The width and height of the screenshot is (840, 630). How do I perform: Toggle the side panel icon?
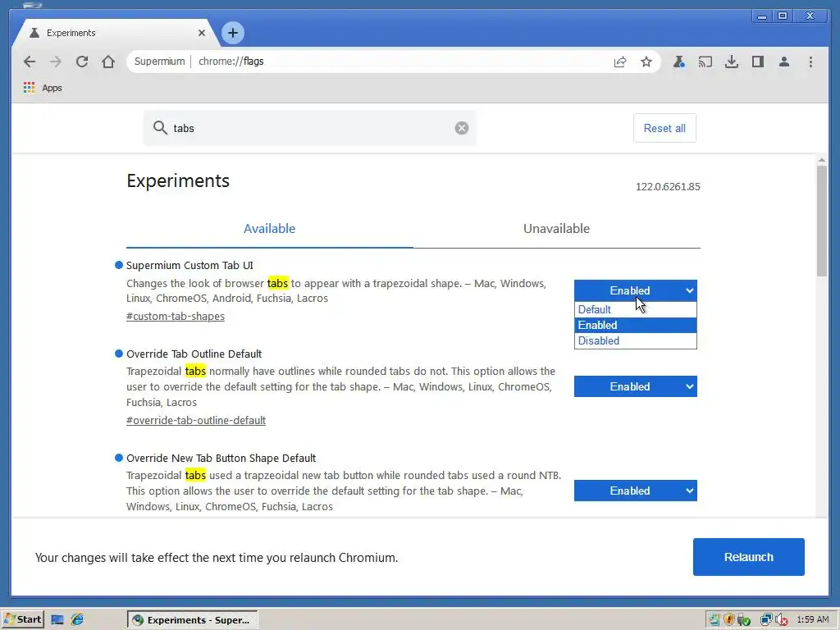pos(757,62)
